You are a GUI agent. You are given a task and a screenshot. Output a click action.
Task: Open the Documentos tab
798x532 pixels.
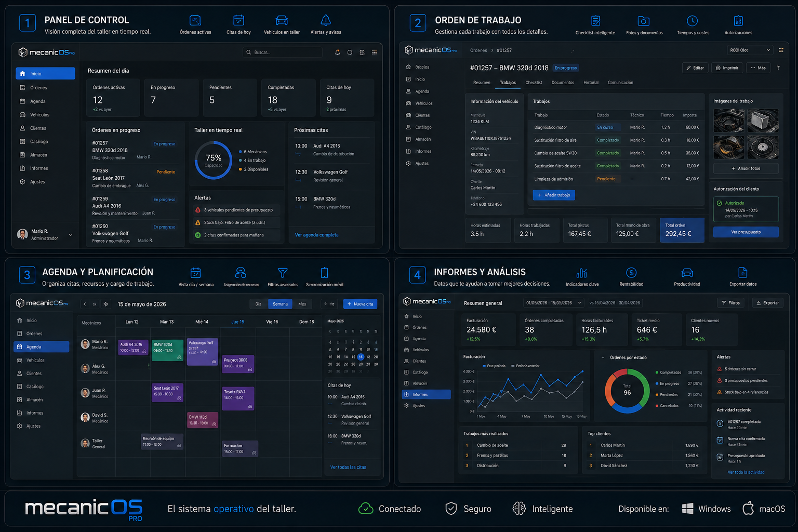pyautogui.click(x=563, y=83)
